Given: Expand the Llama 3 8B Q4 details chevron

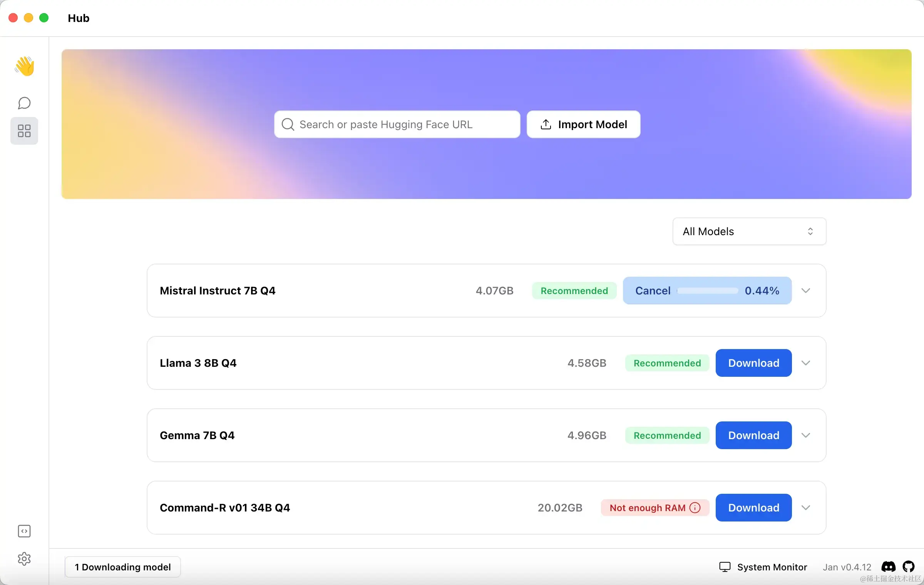Looking at the screenshot, I should coord(806,363).
